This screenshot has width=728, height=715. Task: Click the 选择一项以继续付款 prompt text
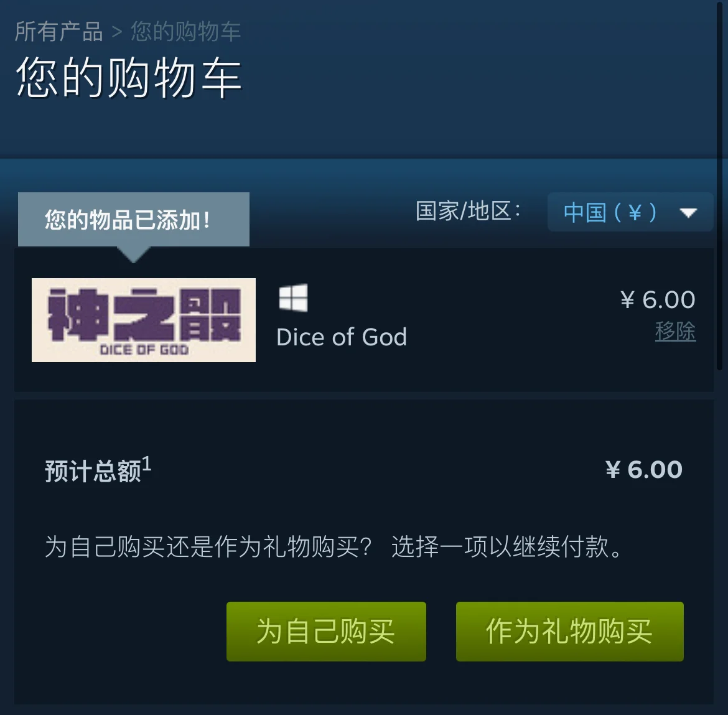[x=506, y=546]
